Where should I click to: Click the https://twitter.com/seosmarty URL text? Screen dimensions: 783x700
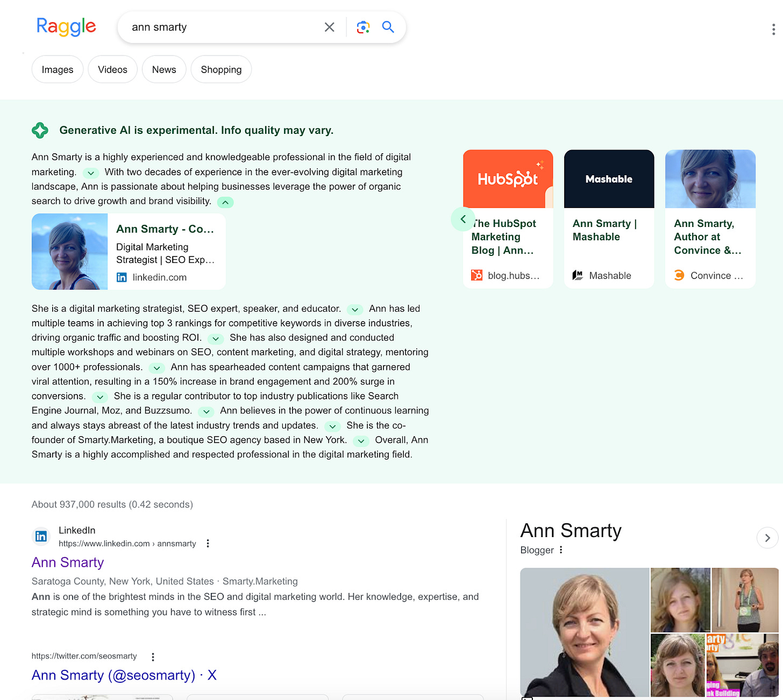point(84,656)
